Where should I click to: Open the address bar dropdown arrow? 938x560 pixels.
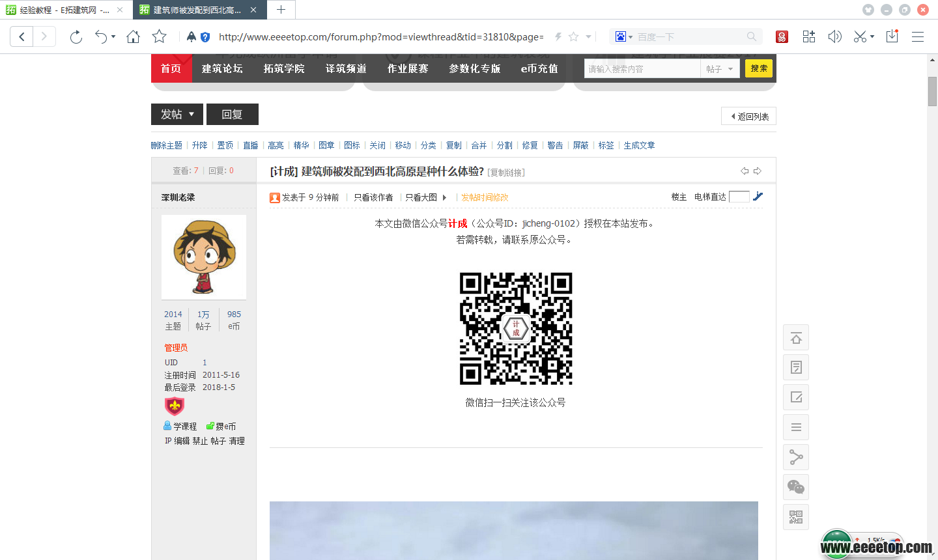(588, 37)
